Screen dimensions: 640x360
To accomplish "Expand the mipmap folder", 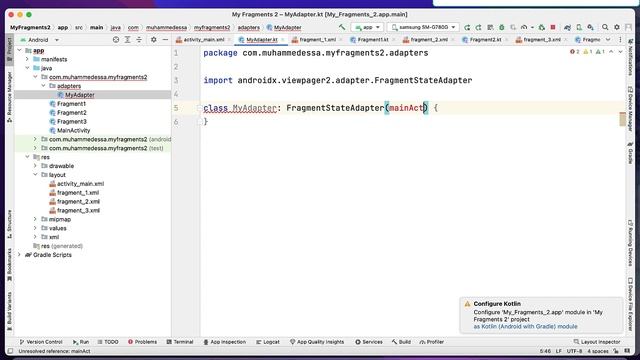I will click(x=36, y=219).
